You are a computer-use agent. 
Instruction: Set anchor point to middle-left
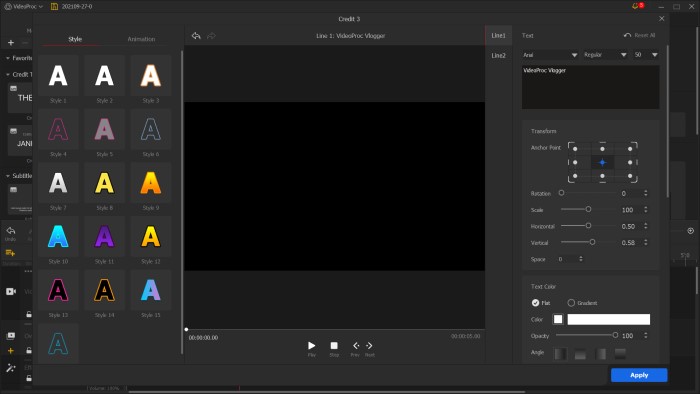575,162
